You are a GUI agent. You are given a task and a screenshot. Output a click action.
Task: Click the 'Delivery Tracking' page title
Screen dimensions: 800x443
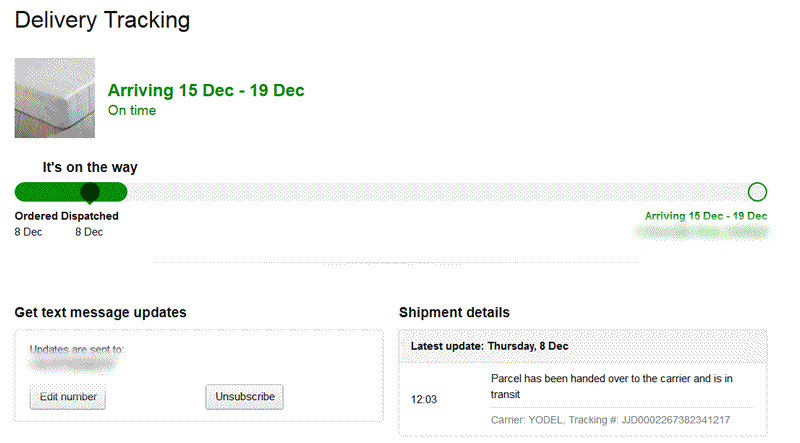coord(102,20)
